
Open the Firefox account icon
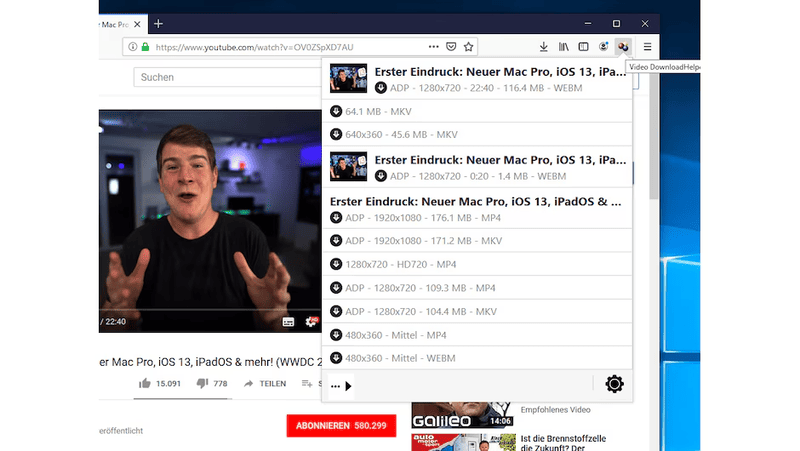click(603, 47)
